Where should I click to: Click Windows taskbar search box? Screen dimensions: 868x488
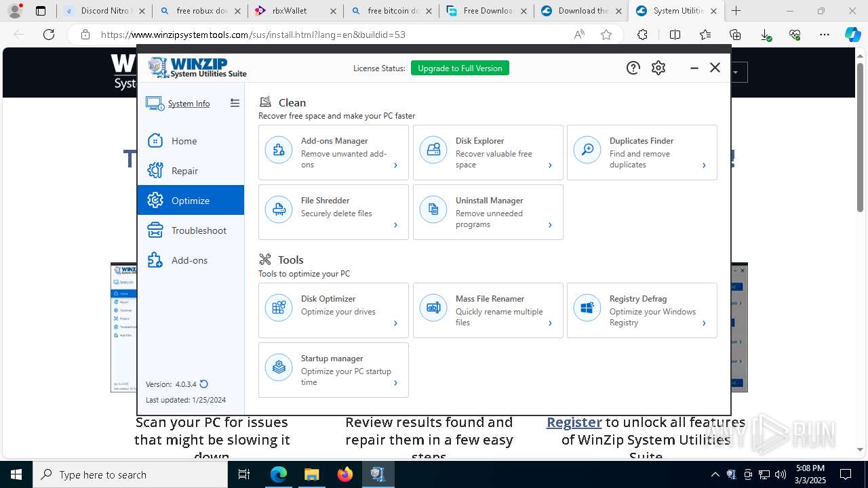[x=130, y=474]
